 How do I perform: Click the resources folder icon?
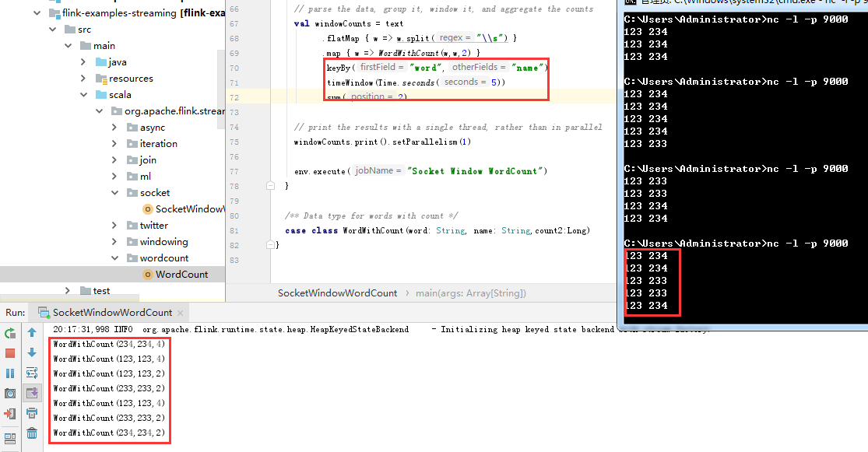[x=100, y=79]
